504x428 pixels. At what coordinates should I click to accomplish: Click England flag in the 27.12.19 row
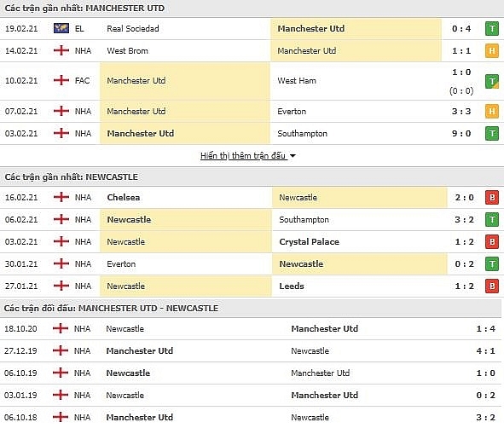point(61,350)
